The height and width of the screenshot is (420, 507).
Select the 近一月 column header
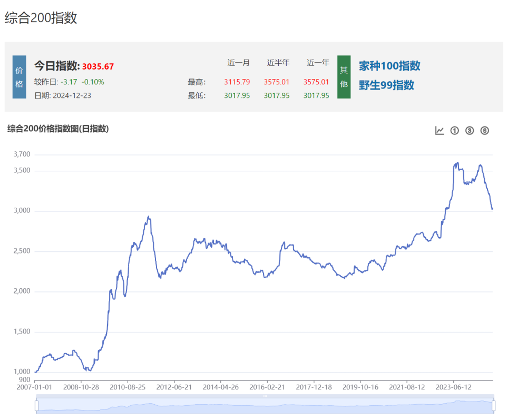pyautogui.click(x=239, y=63)
